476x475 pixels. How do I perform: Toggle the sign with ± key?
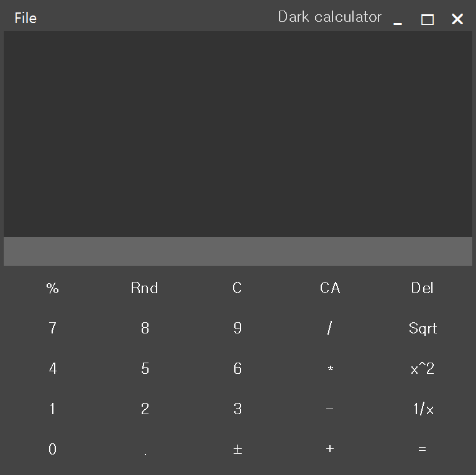click(x=237, y=449)
